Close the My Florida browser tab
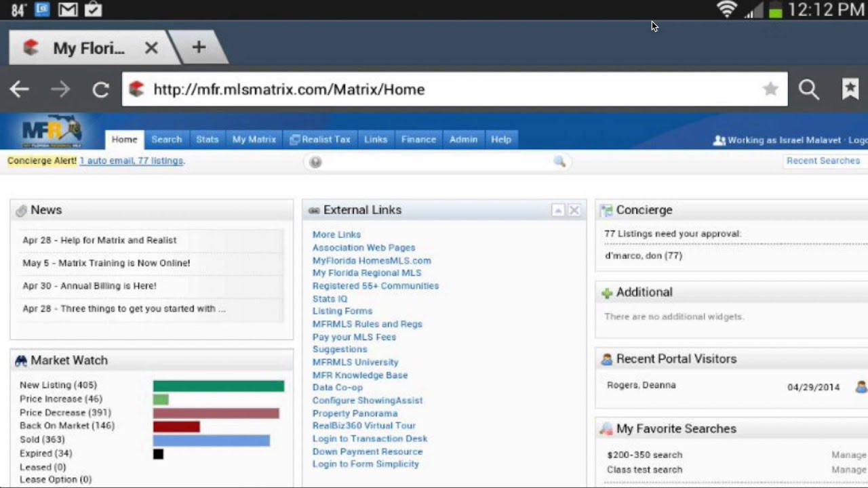868x488 pixels. point(151,47)
